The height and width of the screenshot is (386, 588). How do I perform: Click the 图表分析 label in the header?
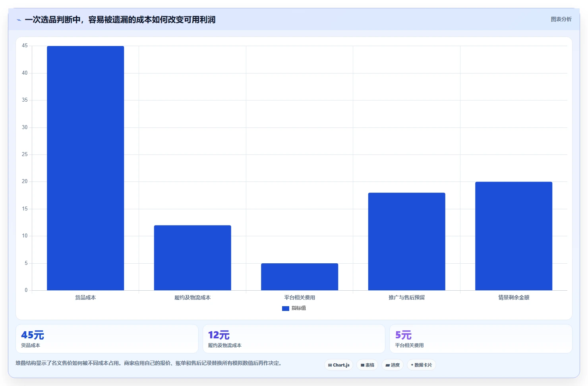pos(561,19)
